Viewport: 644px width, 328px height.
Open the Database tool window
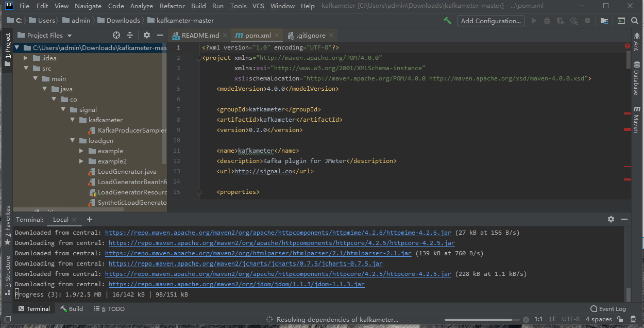pyautogui.click(x=637, y=78)
